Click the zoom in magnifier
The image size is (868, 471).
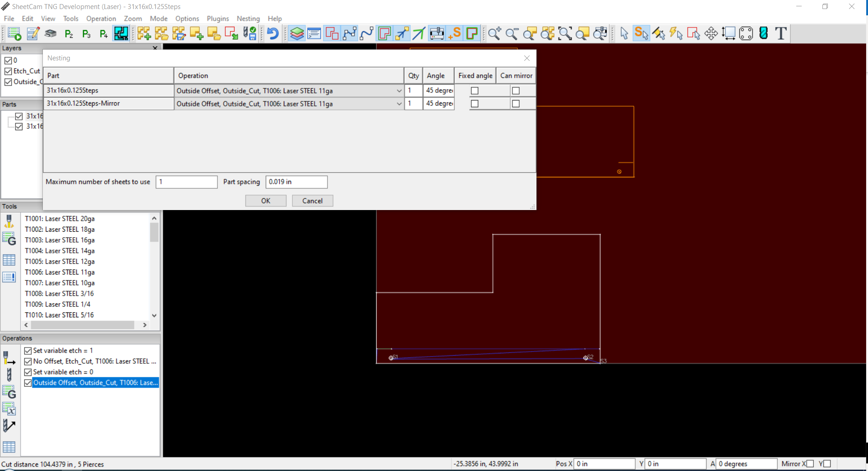coord(495,33)
